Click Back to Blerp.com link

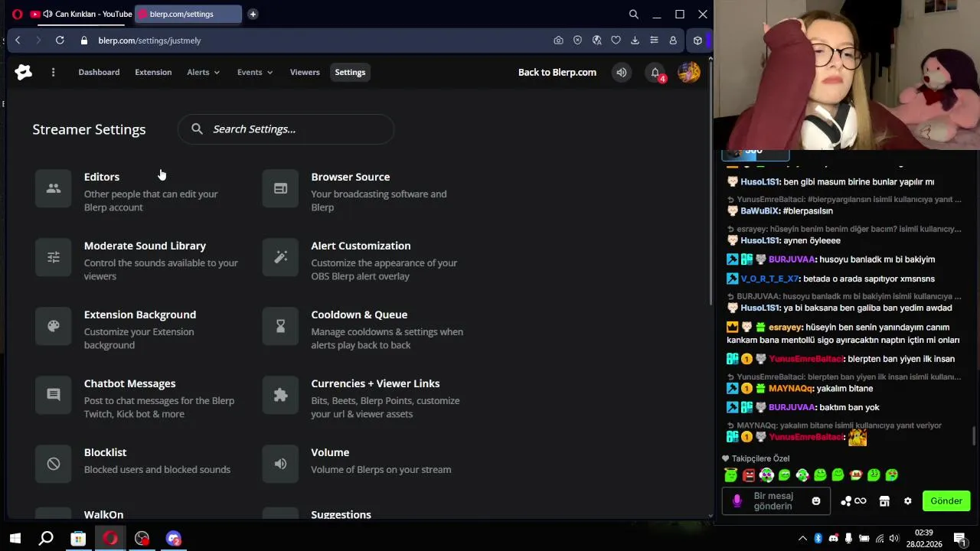coord(557,72)
